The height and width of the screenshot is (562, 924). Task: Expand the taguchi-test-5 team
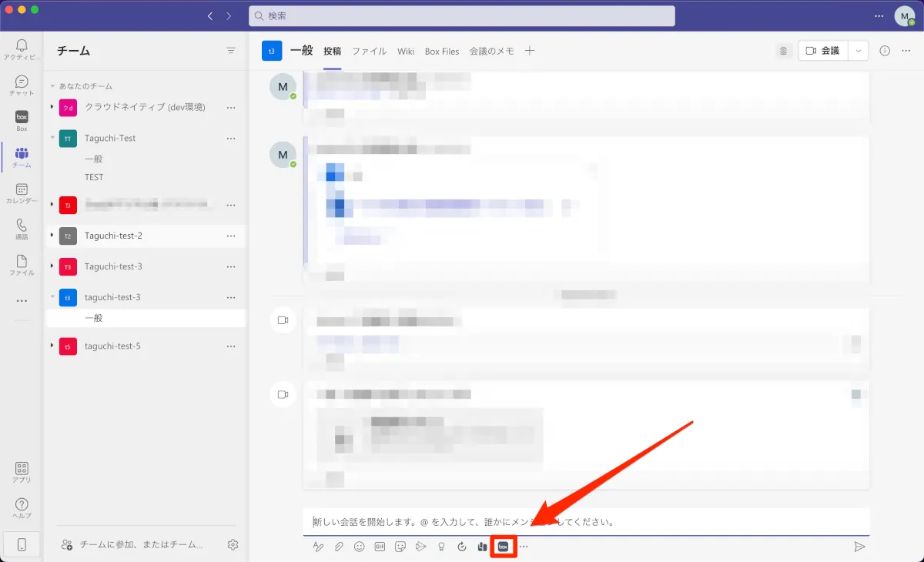[x=52, y=346]
